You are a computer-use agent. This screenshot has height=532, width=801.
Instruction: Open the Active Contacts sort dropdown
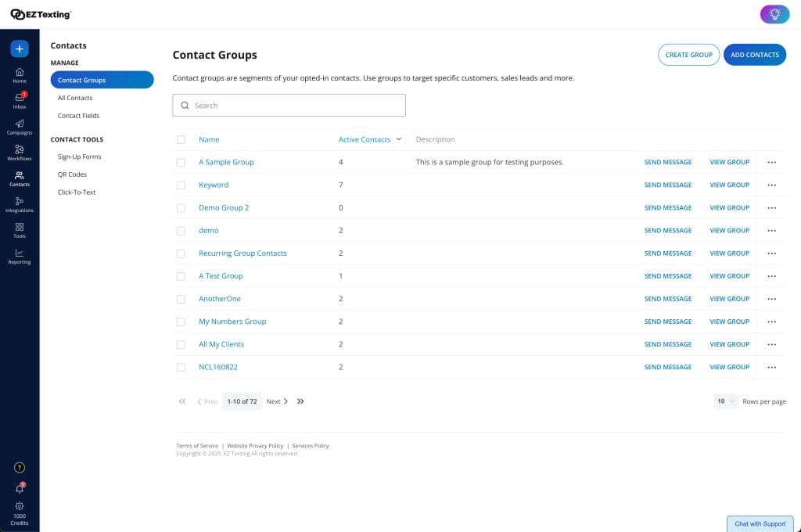click(398, 138)
